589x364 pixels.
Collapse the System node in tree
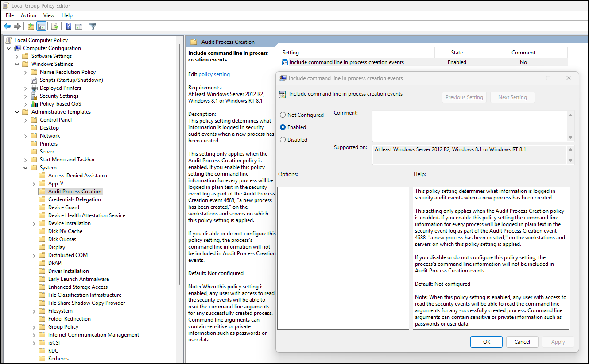[25, 168]
